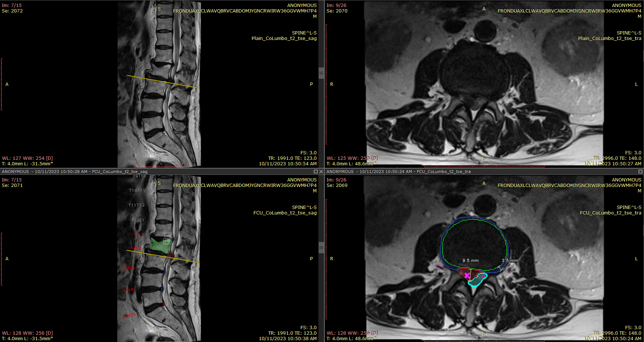Viewport: 644px width, 342px height.
Task: Click the timestamp '10/11/2023 10:50:38 AM'
Action: click(x=288, y=339)
